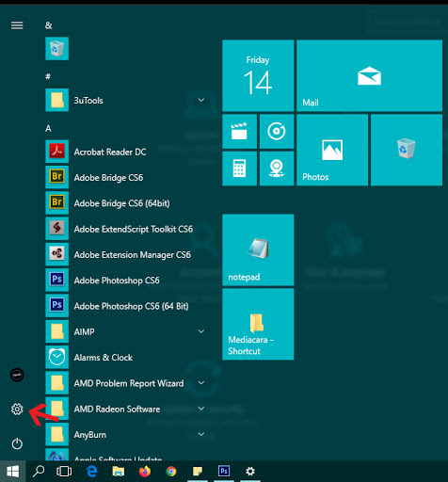Launch Acrobat Reader DC icon
448x482 pixels.
pyautogui.click(x=56, y=152)
